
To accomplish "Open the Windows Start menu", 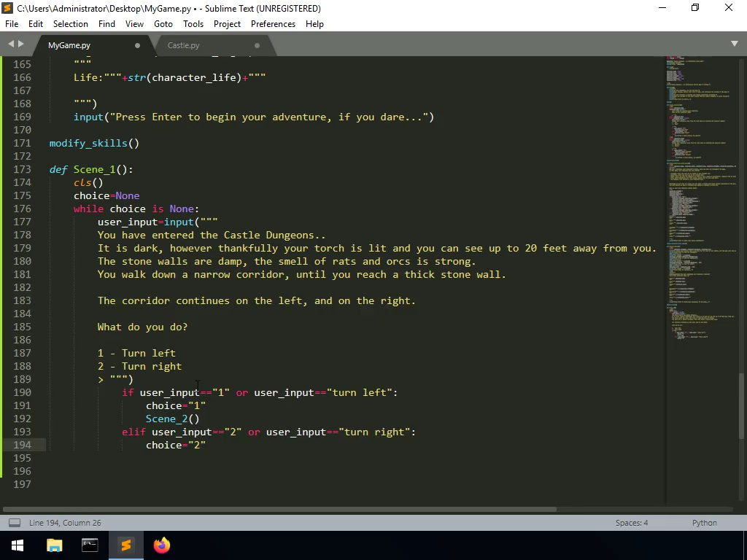I will 18,545.
